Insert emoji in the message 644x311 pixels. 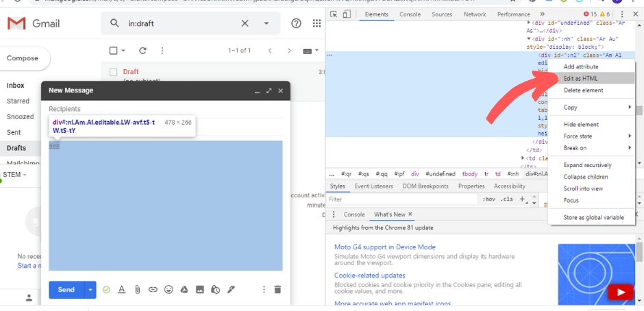(x=169, y=290)
